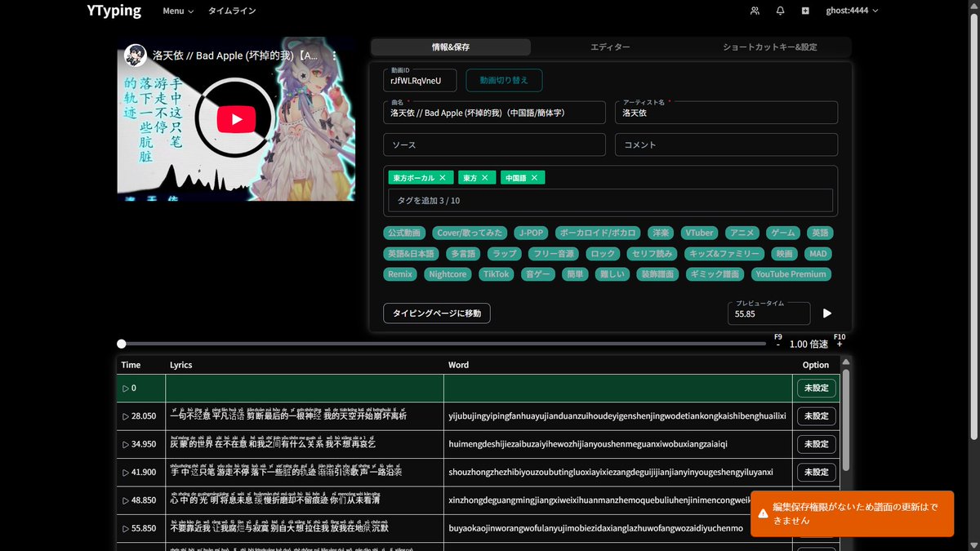Click the video seek slider handle

pyautogui.click(x=122, y=344)
